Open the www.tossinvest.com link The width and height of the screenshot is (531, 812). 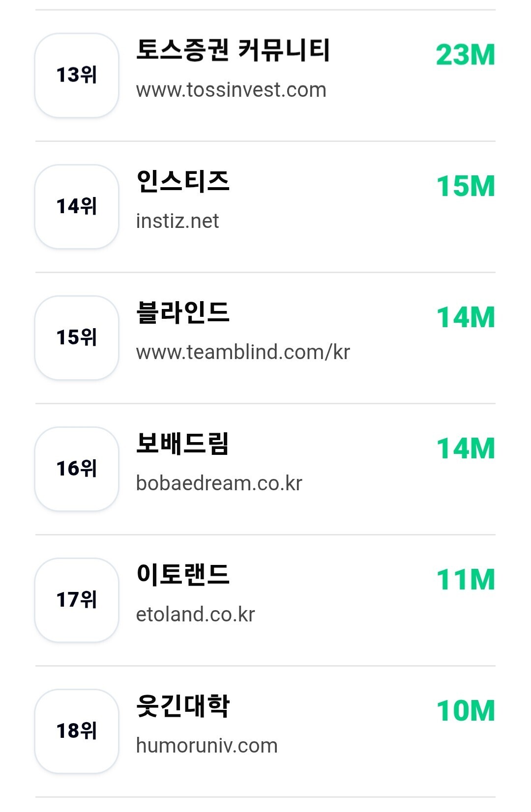click(x=231, y=90)
